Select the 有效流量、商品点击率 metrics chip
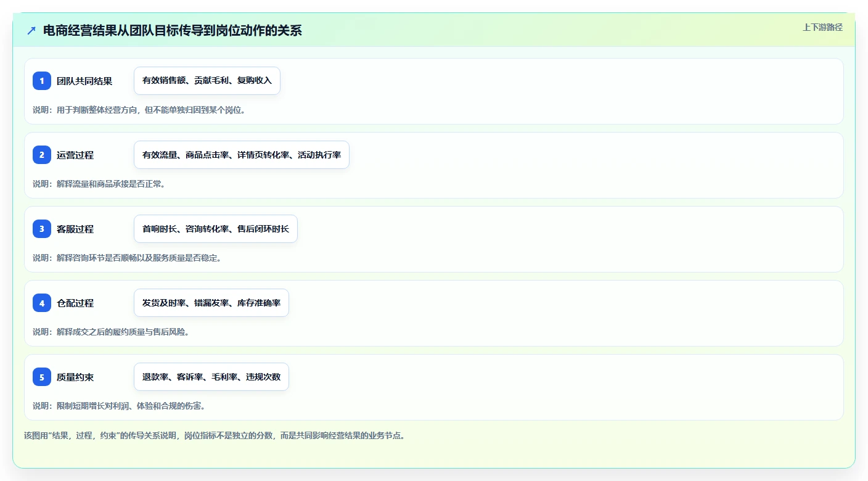Image resolution: width=868 pixels, height=481 pixels. click(242, 155)
